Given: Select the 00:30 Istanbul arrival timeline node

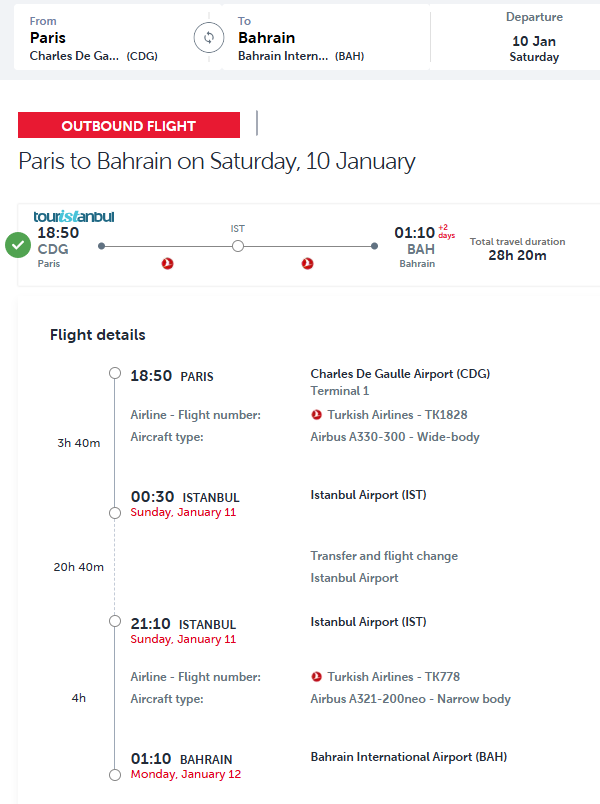Looking at the screenshot, I should click(115, 512).
